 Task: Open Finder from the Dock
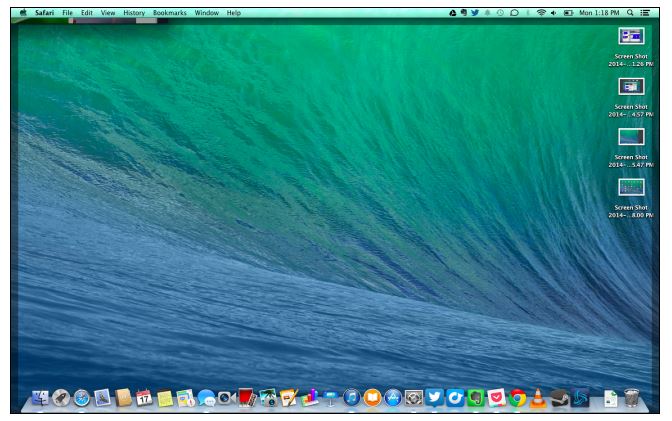(40, 398)
